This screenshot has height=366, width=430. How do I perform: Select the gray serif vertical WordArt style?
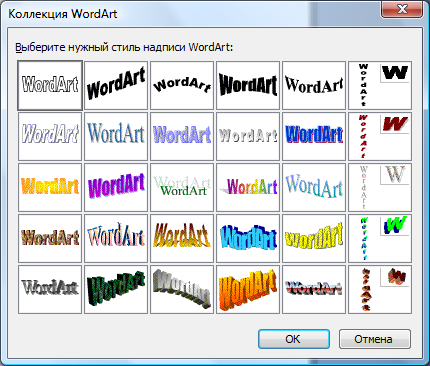tap(380, 187)
